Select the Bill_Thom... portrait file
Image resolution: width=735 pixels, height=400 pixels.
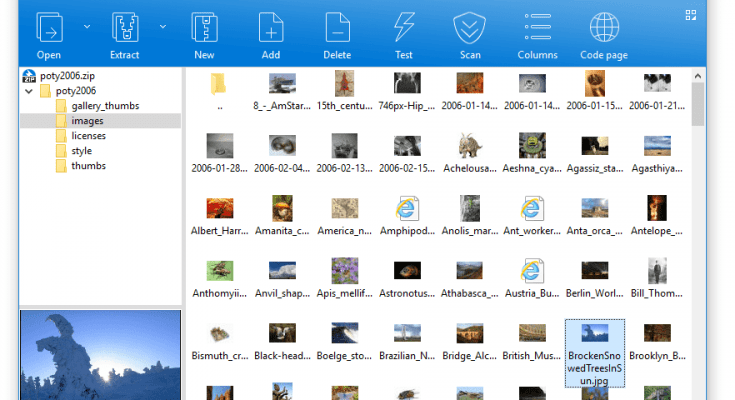pos(657,278)
